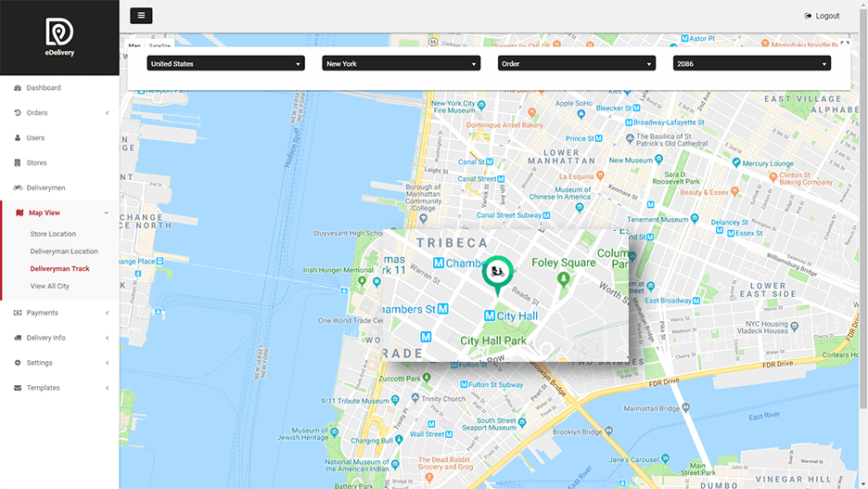The image size is (868, 489).
Task: Click the Apple SoHo map marker
Action: (581, 115)
